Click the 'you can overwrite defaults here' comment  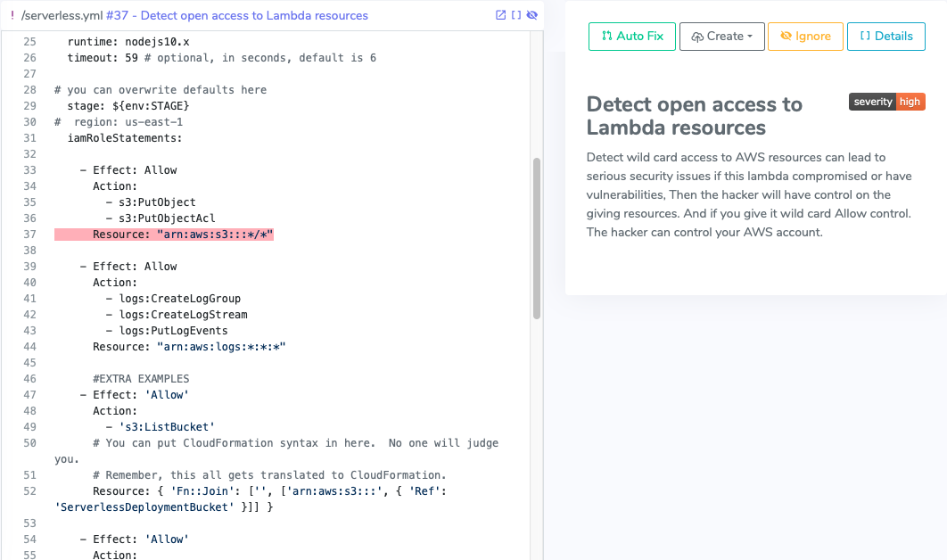160,90
